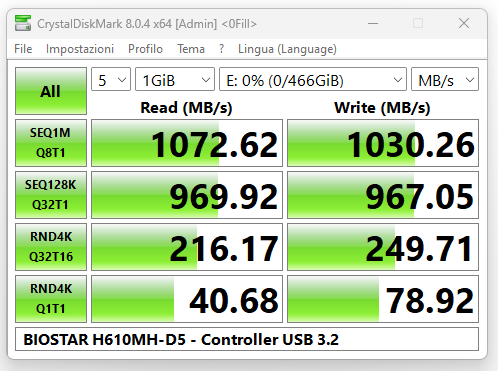
Task: Click the CrystalDiskMark app icon in title bar
Action: click(23, 23)
